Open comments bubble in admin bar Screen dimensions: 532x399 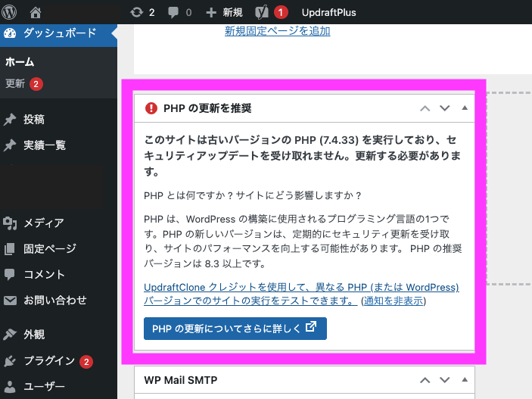pos(173,13)
